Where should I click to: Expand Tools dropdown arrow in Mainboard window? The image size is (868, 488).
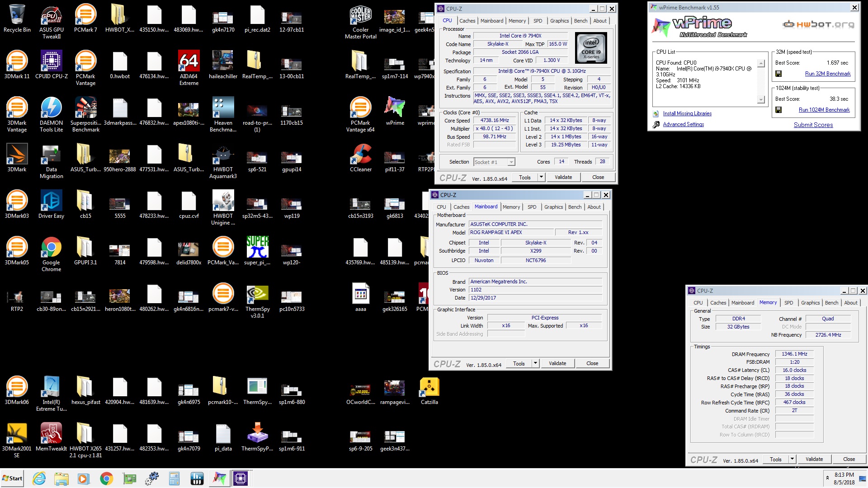tap(535, 363)
